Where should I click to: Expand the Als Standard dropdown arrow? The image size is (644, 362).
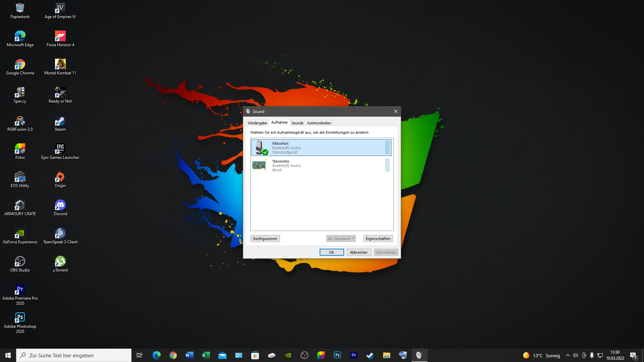353,239
